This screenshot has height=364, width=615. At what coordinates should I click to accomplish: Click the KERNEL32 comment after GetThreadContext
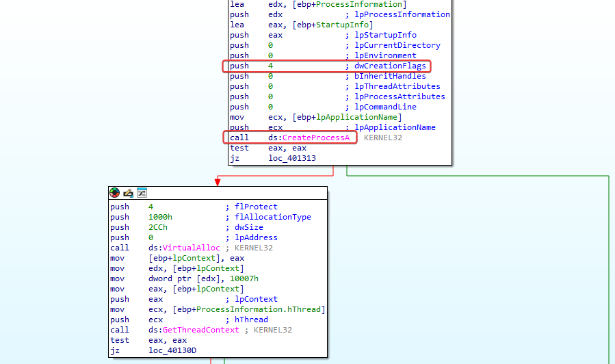coord(272,330)
